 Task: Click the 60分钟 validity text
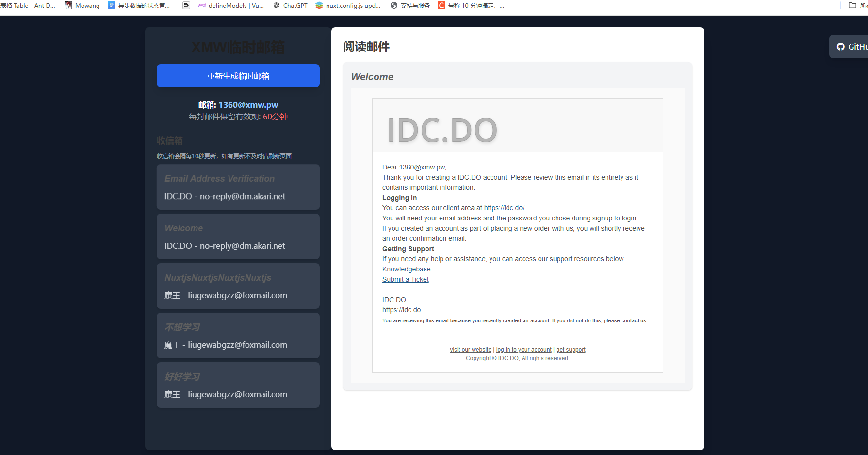tap(275, 117)
